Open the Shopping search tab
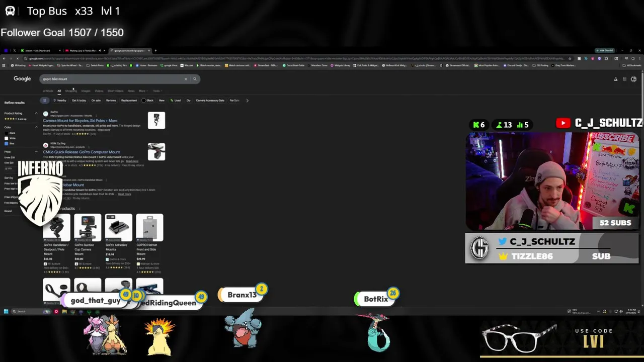The height and width of the screenshot is (362, 644). (71, 91)
